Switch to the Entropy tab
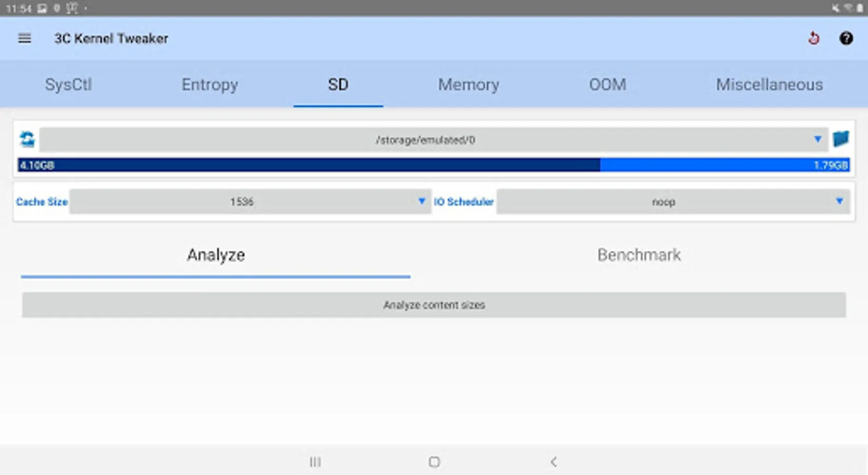Screen dimensions: 868x475 (210, 84)
